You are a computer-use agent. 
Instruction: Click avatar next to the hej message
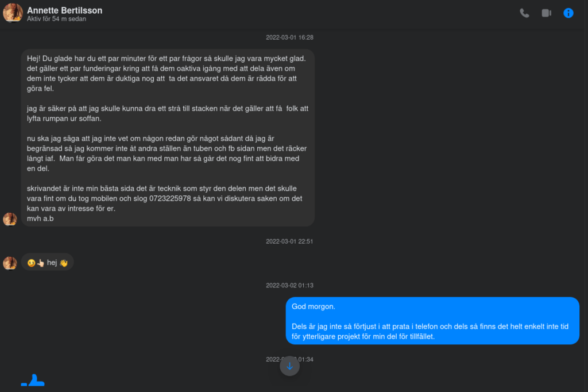click(x=10, y=263)
